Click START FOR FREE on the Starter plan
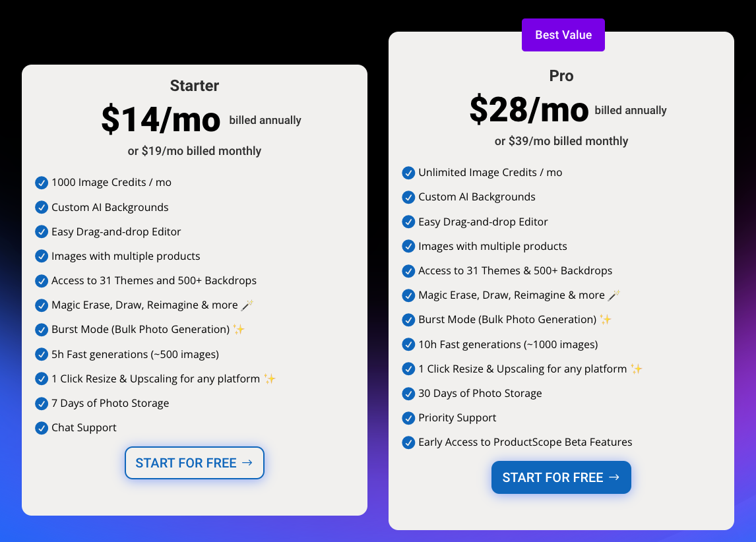This screenshot has height=542, width=756. 194,462
